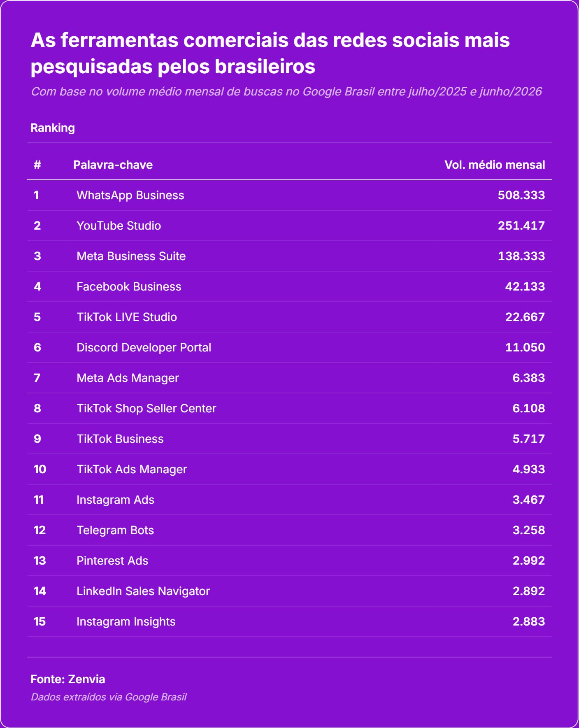Screen dimensions: 579x728
Task: Click the Instagram Ads row
Action: pos(290,500)
